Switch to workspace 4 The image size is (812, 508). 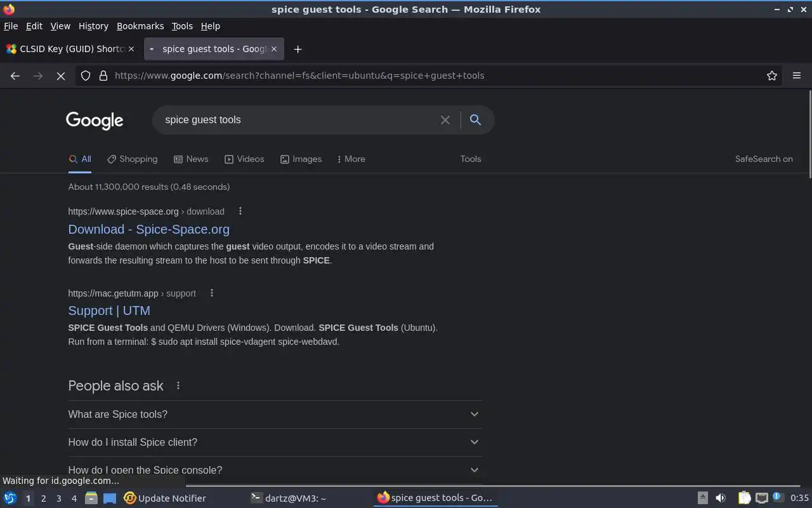(74, 498)
